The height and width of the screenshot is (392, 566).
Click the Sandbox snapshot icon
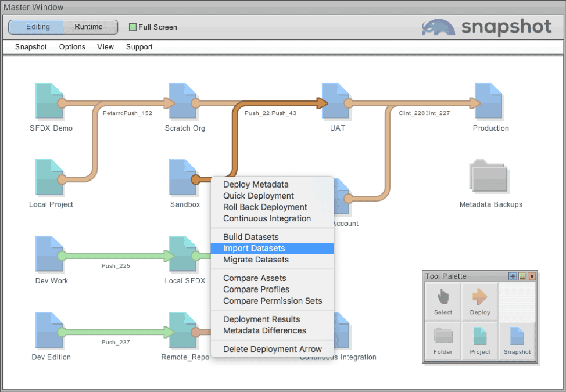tap(182, 177)
